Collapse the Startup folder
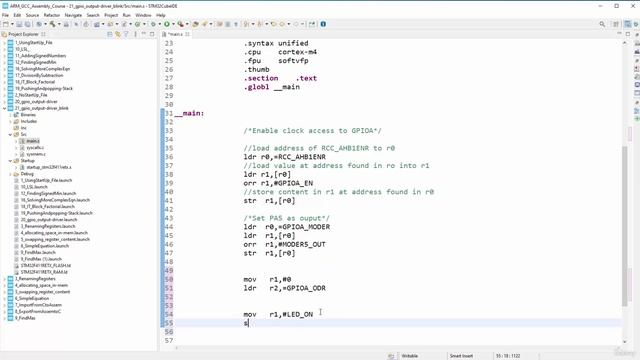Screen dimensions: 640x360 [x=10, y=160]
